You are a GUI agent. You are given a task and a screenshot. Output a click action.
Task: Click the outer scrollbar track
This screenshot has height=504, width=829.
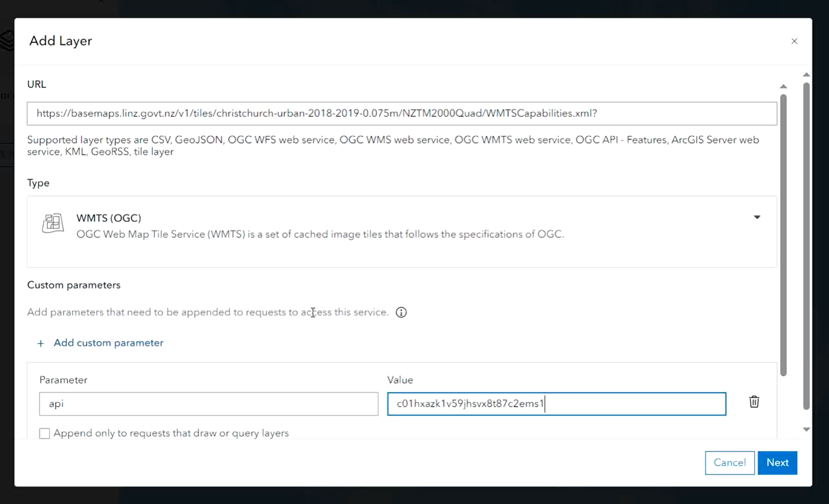coord(806,252)
